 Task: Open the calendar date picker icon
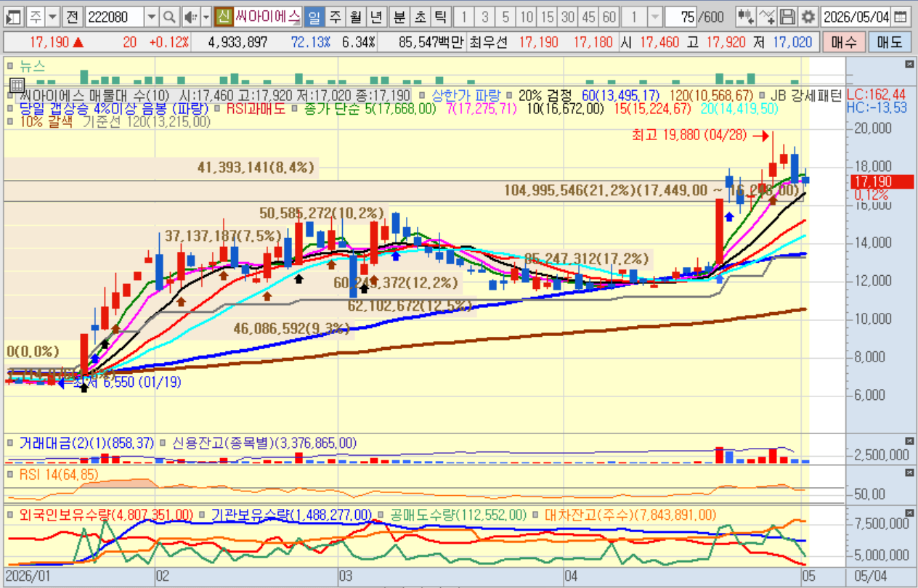(901, 16)
